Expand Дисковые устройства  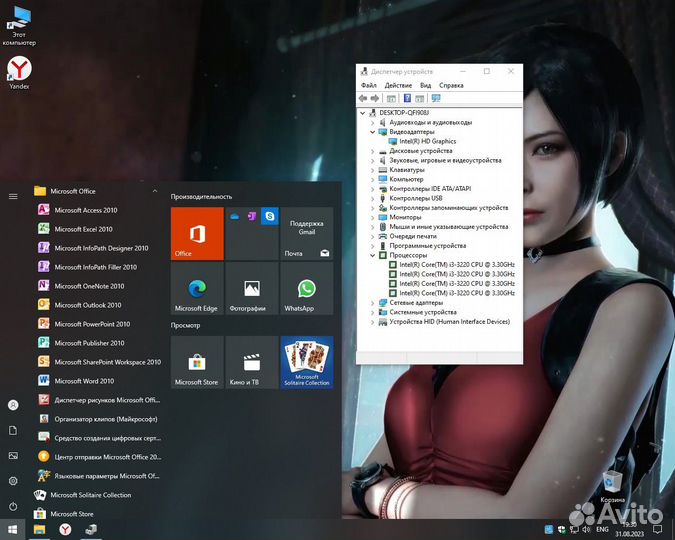click(372, 151)
